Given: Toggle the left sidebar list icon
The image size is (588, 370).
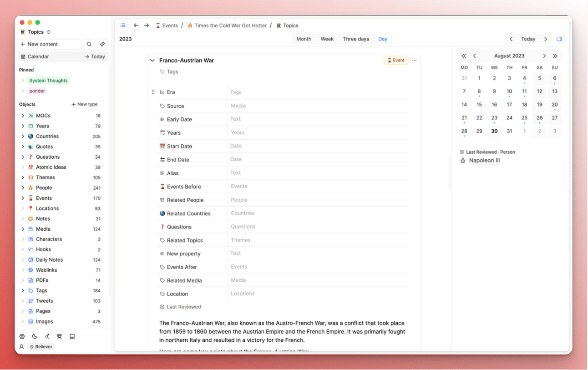Looking at the screenshot, I should coord(123,25).
